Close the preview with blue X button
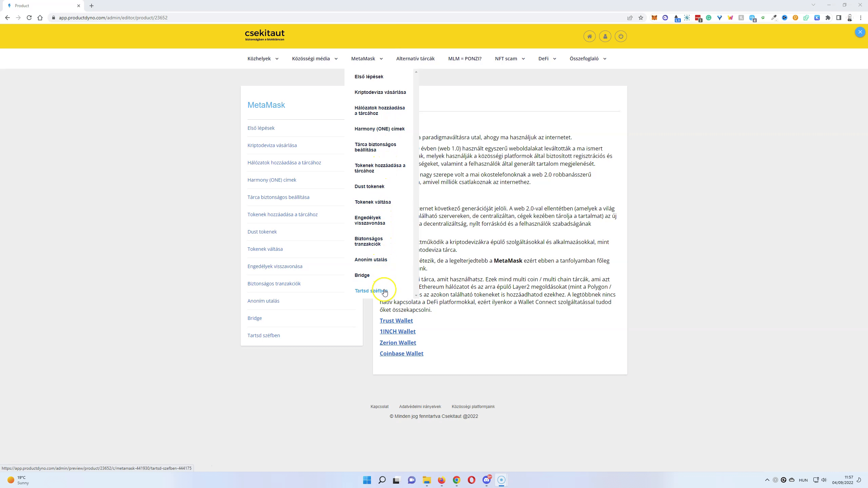Viewport: 868px width, 488px height. [x=860, y=32]
